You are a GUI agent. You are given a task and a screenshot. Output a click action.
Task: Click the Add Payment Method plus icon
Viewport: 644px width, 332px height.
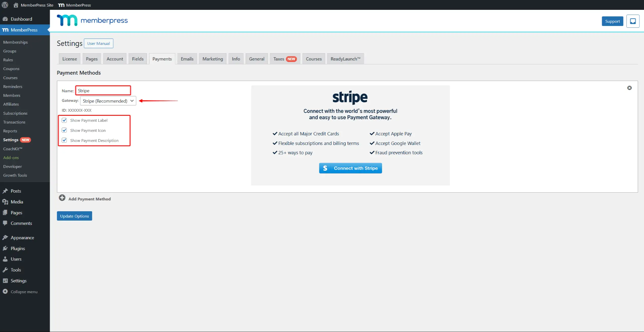pos(62,198)
